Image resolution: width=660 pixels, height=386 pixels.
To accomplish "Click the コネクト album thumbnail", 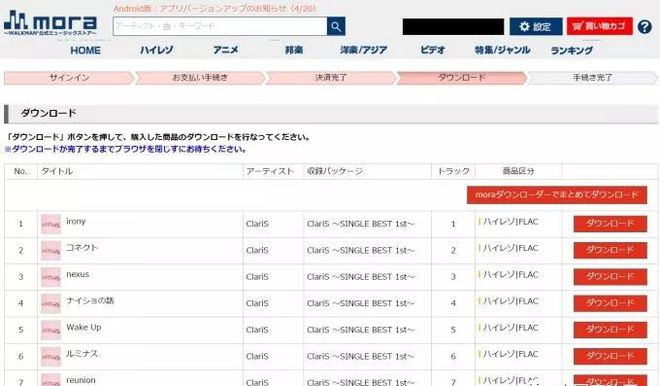I will pos(51,250).
